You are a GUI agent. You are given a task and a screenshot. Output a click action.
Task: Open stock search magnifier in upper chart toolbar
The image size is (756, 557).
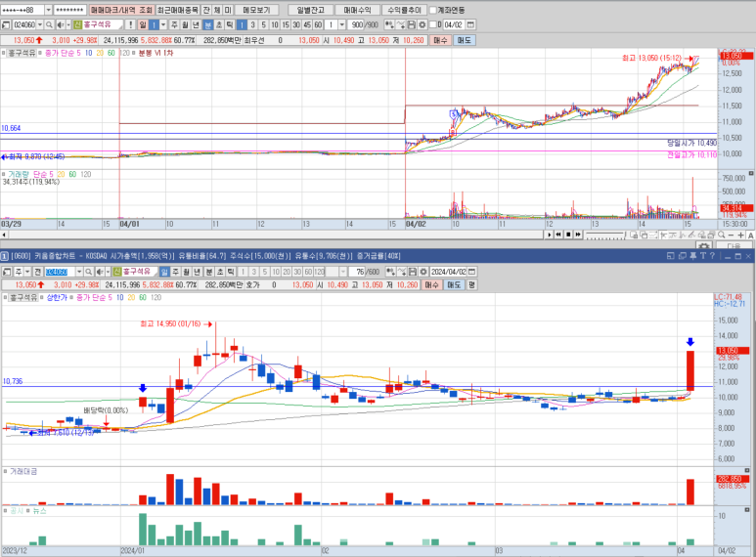tap(49, 24)
